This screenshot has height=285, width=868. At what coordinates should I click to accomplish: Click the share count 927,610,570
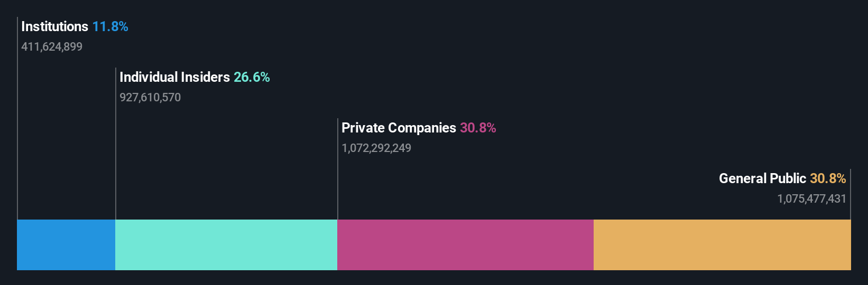150,97
